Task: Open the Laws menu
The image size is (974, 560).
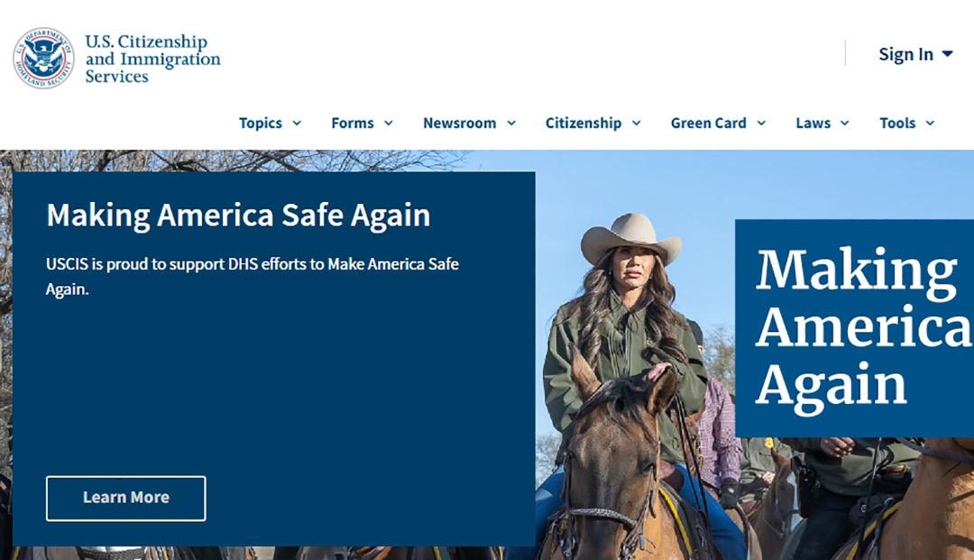Action: point(813,123)
